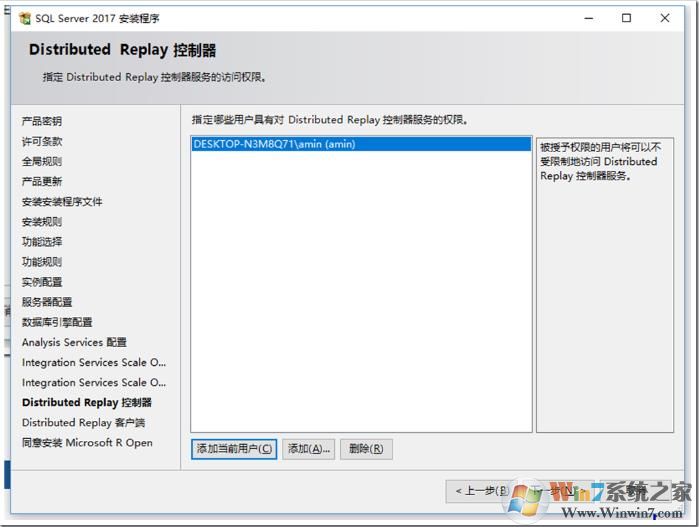Close the SQL Server 2017 installer
This screenshot has height=527, width=699.
tap(666, 18)
